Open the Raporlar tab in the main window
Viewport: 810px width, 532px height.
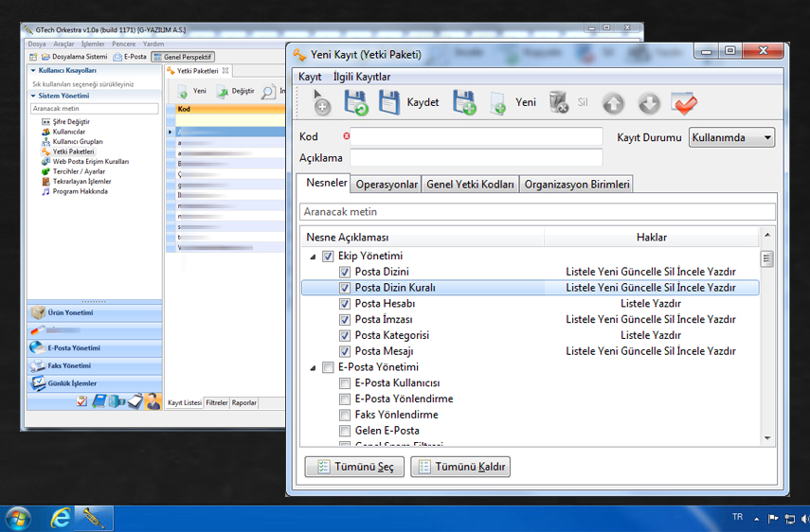pyautogui.click(x=243, y=402)
